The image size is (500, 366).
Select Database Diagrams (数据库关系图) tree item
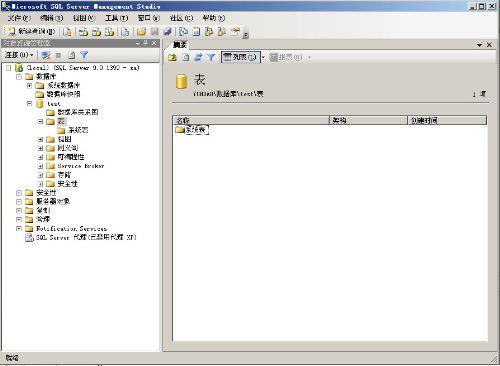(78, 112)
